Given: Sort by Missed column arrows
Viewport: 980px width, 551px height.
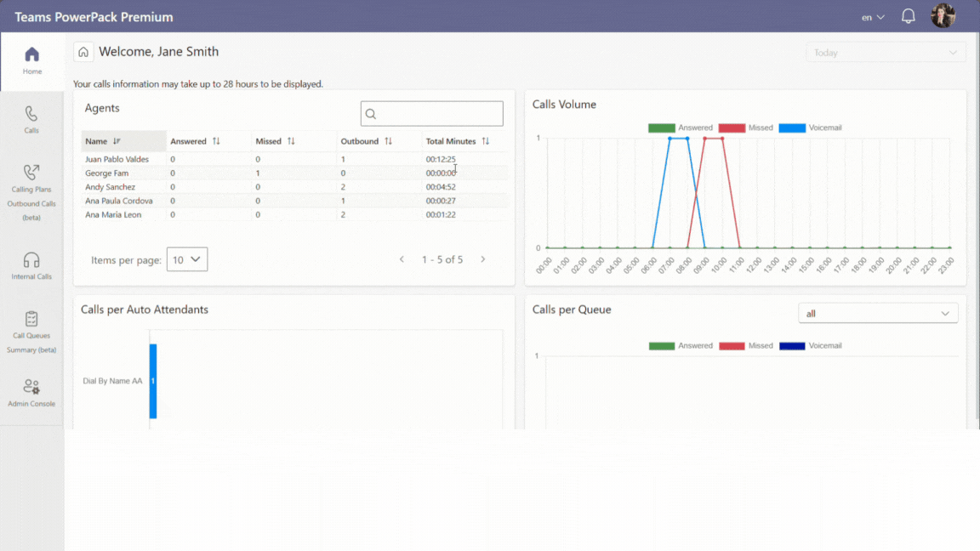Looking at the screenshot, I should 291,141.
